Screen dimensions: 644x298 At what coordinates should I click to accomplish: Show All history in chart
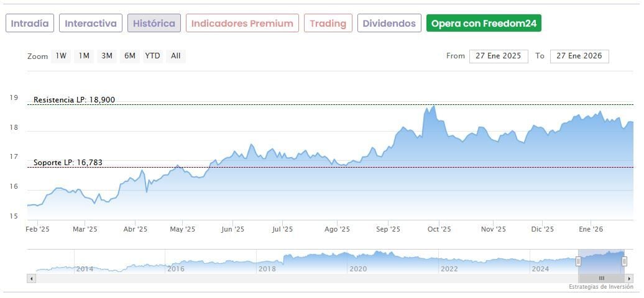(x=176, y=56)
